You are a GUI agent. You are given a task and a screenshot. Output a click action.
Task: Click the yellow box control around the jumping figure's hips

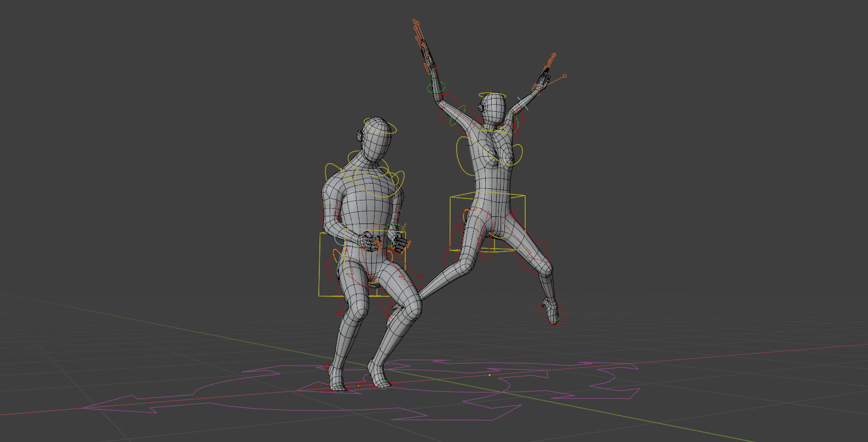coord(451,219)
